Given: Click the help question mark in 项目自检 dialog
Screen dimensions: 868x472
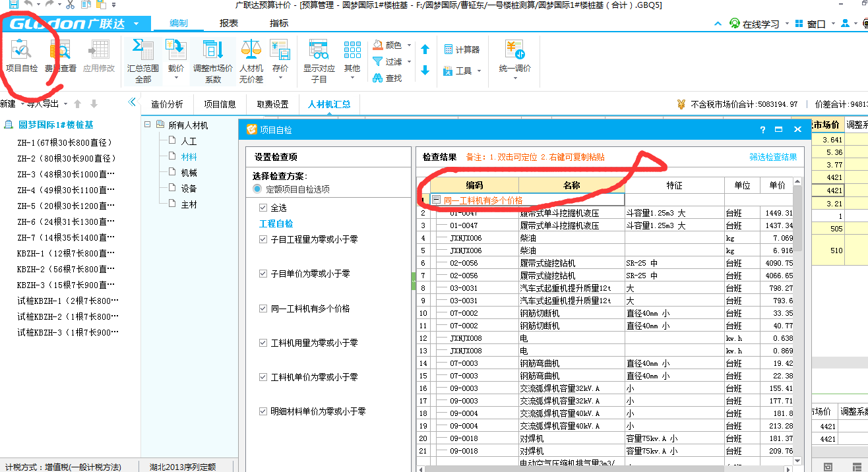Looking at the screenshot, I should coord(763,130).
